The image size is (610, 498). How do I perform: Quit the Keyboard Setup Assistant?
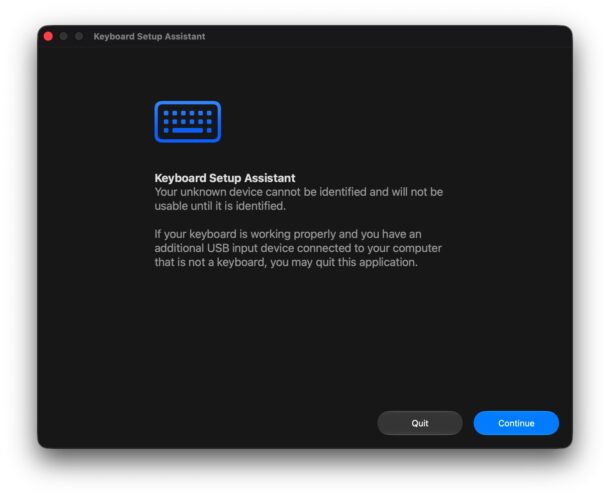coord(420,423)
